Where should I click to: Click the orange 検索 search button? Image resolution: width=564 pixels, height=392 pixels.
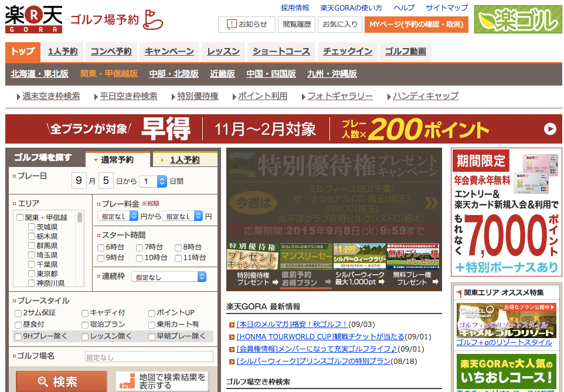(62, 381)
